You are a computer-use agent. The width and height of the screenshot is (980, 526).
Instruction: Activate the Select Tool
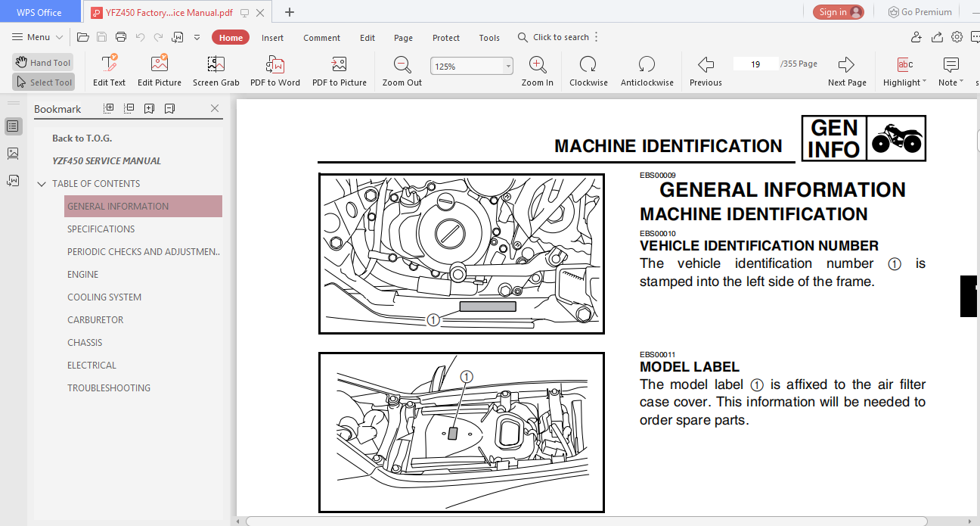click(x=42, y=82)
